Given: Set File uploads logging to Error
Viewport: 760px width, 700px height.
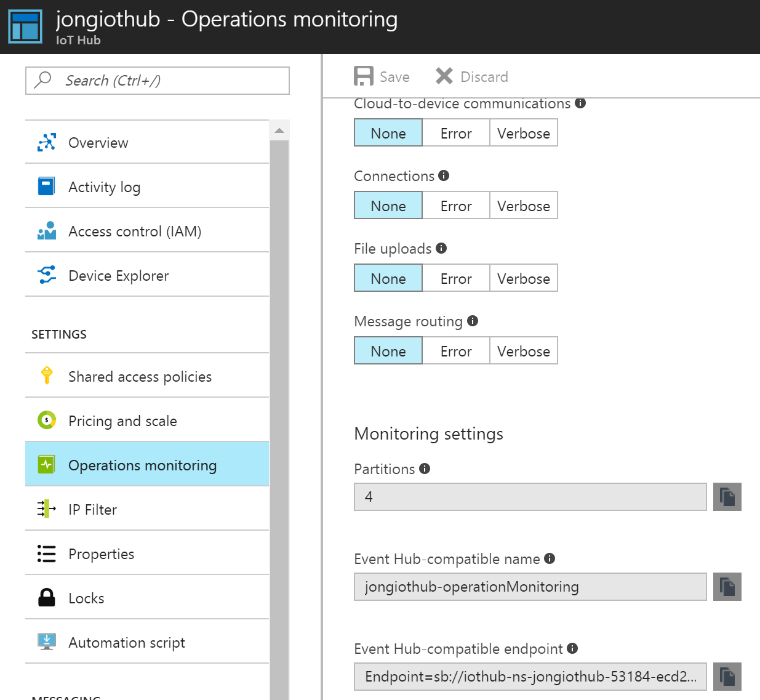Looking at the screenshot, I should click(455, 278).
